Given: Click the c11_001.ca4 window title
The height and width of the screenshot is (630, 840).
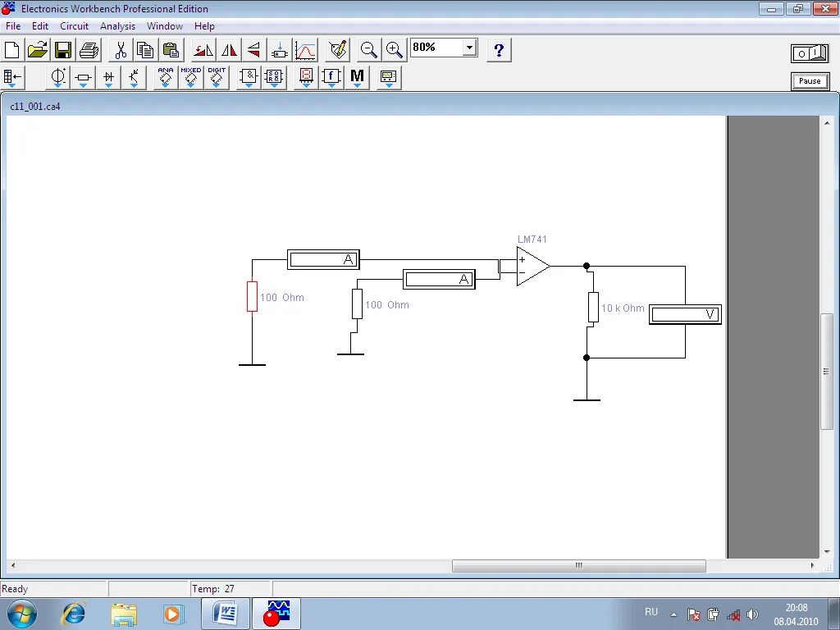Looking at the screenshot, I should [x=35, y=107].
